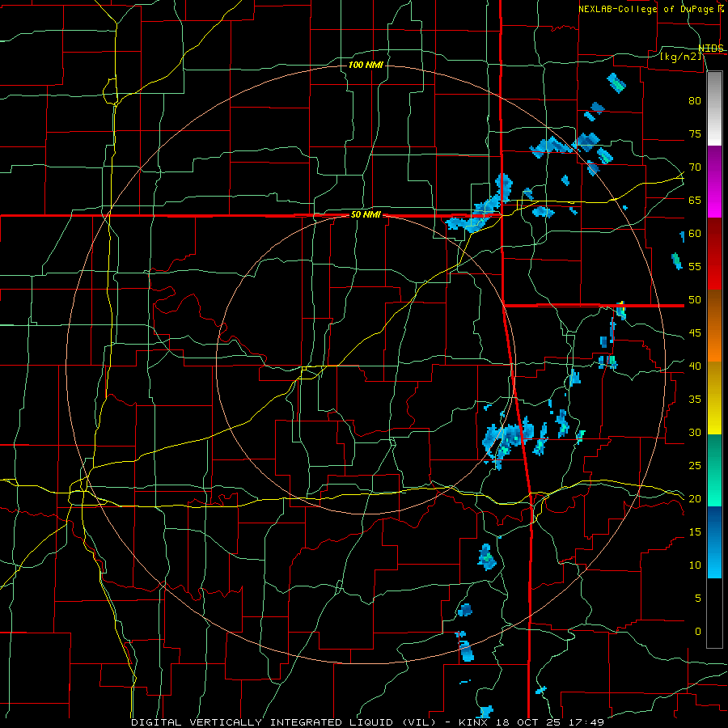The width and height of the screenshot is (728, 728).
Task: Click the 30 value on the VIL scale
Action: (695, 433)
